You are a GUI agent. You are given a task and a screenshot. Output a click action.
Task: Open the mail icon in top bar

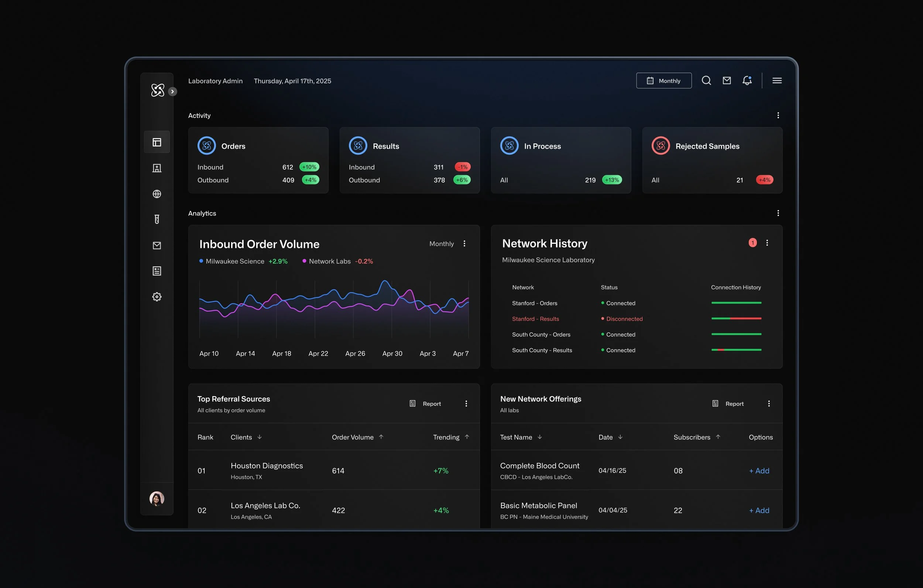pyautogui.click(x=726, y=80)
